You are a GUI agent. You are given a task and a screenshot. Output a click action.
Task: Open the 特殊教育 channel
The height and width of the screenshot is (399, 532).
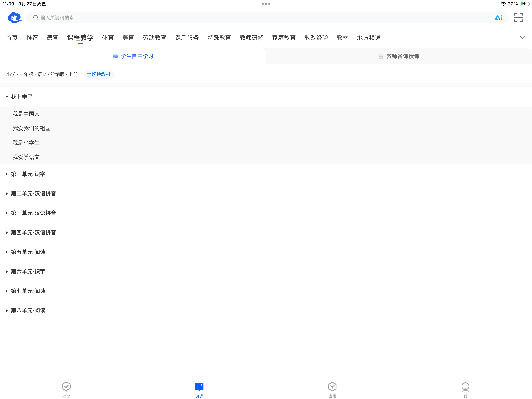point(219,38)
